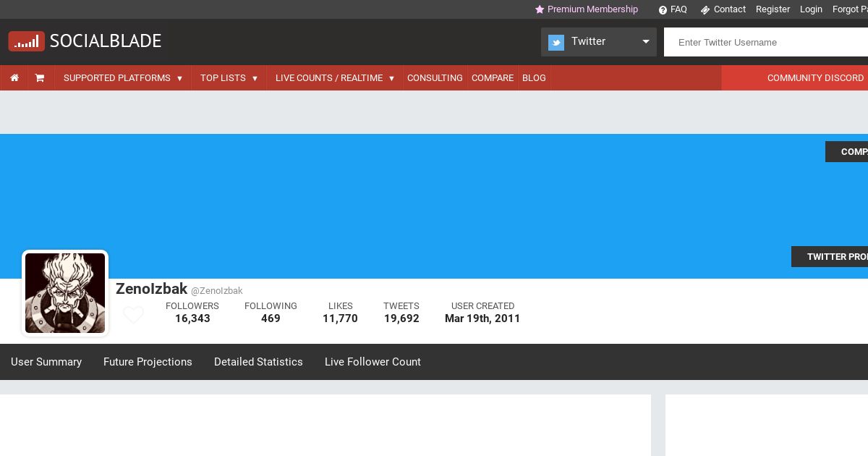Open the Blog menu item
Screen dimensions: 868x456
point(534,78)
